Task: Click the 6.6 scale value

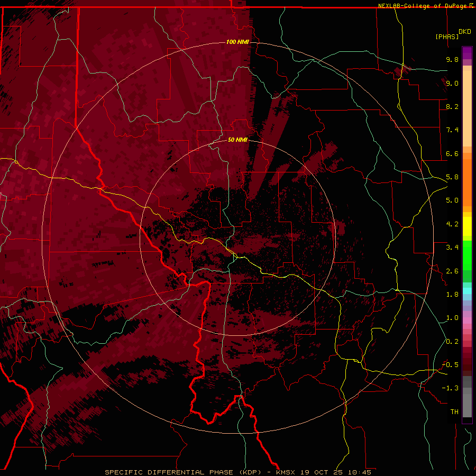Action: click(x=452, y=153)
